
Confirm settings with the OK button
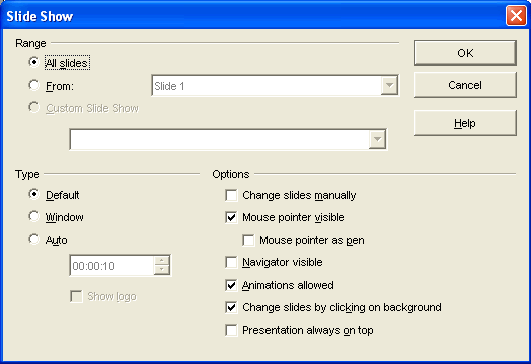coord(465,53)
